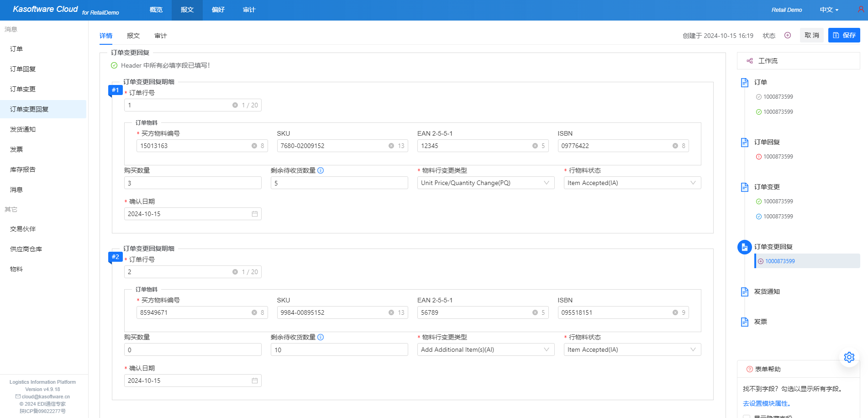
Task: Click the user profile icon in header
Action: [861, 10]
